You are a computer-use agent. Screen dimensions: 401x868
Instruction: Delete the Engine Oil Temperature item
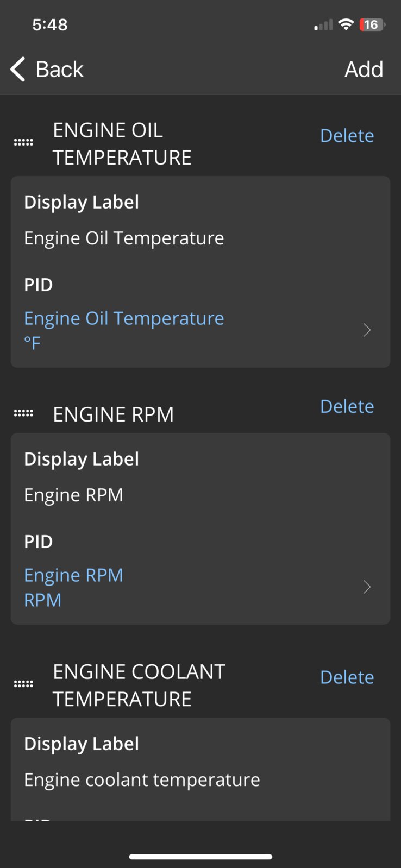[x=347, y=136]
